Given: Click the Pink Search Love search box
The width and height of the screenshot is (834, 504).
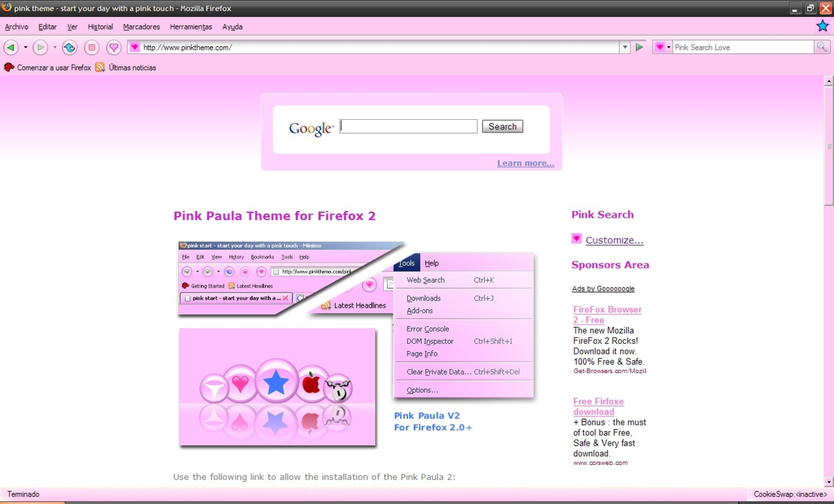Looking at the screenshot, I should 743,47.
